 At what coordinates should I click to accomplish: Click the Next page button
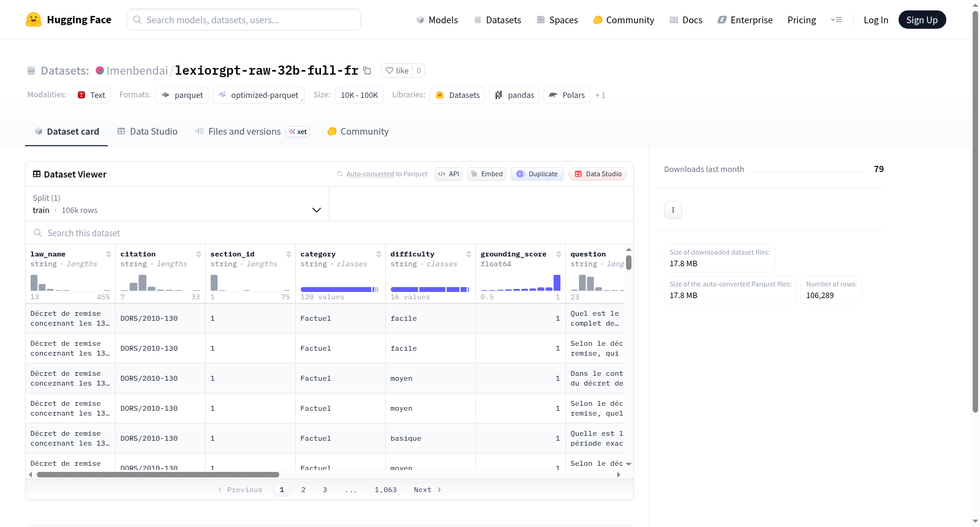(x=428, y=490)
